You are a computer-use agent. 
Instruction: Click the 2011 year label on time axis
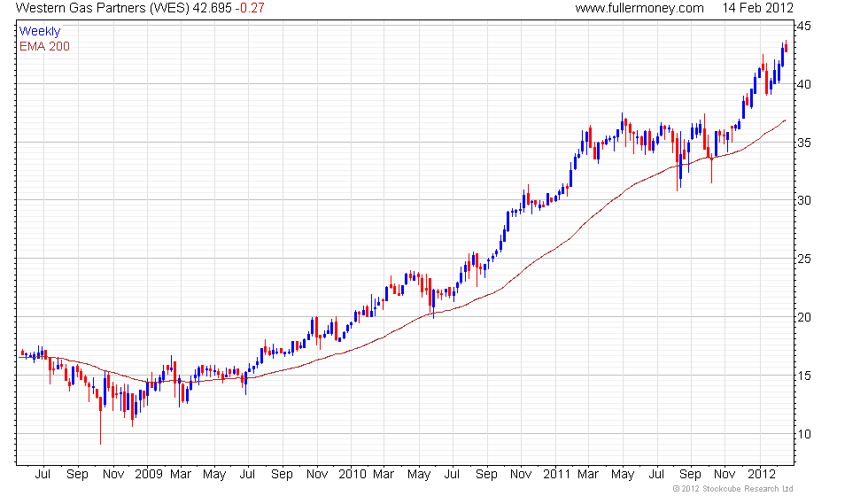click(556, 474)
